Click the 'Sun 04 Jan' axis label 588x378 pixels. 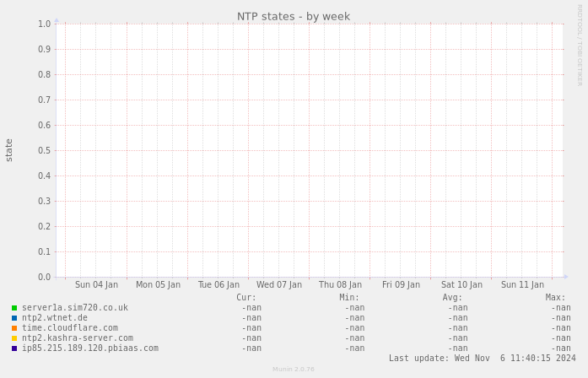pos(96,284)
